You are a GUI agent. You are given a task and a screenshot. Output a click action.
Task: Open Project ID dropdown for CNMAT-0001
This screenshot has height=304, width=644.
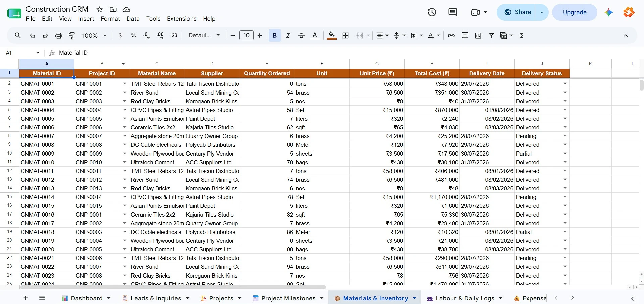(x=125, y=84)
